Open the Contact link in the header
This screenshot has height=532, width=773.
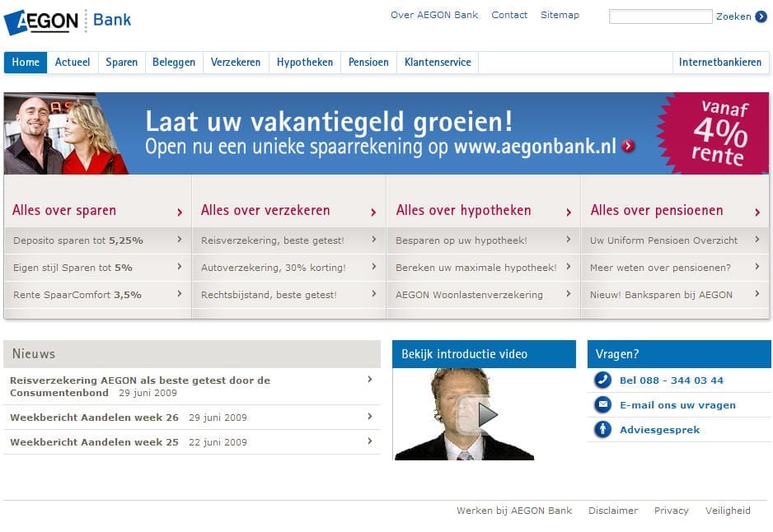click(x=509, y=15)
